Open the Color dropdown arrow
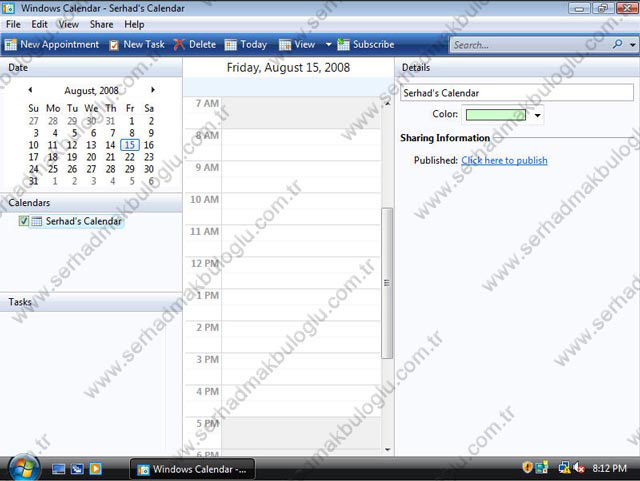The image size is (640, 481). tap(538, 116)
